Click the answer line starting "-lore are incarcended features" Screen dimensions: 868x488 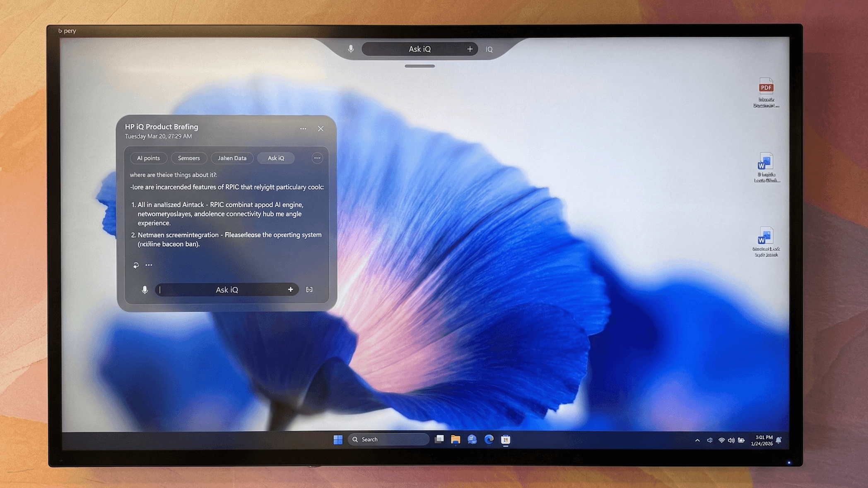pyautogui.click(x=227, y=187)
